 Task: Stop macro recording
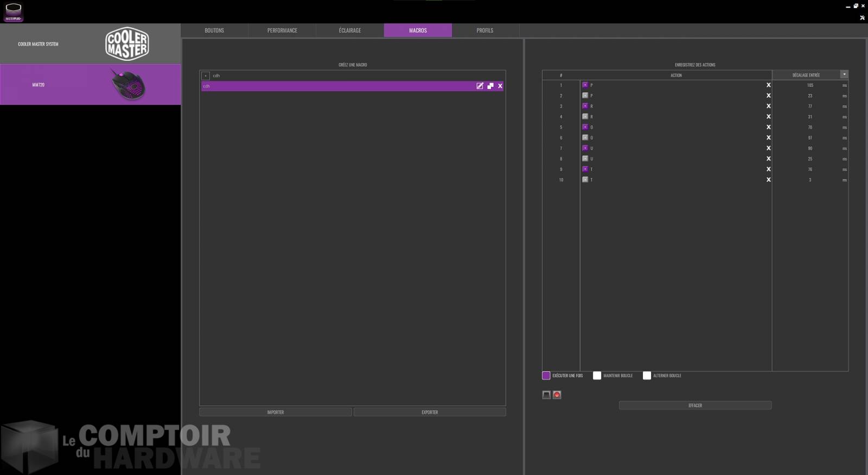coord(546,395)
